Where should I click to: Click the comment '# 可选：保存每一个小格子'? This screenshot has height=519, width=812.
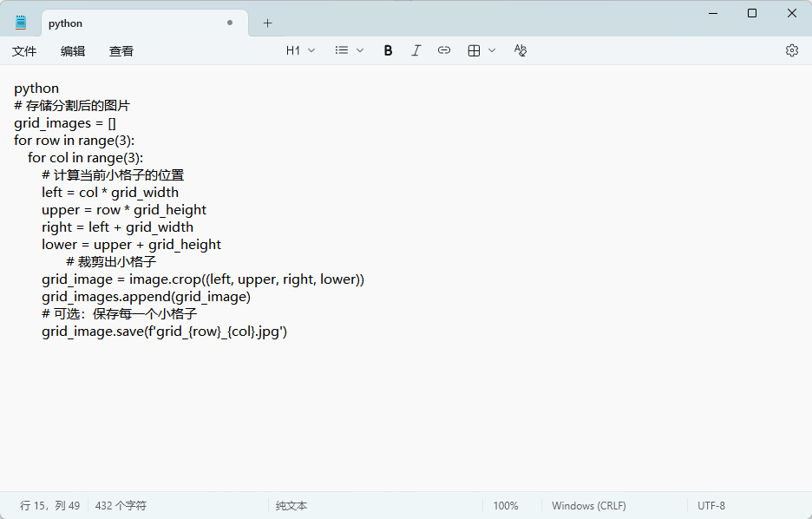click(x=120, y=314)
